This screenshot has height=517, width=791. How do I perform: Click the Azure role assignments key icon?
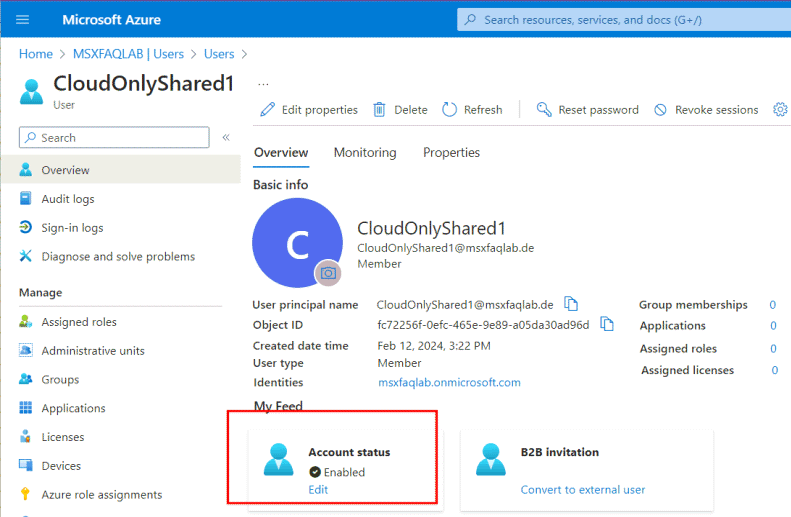coord(25,494)
